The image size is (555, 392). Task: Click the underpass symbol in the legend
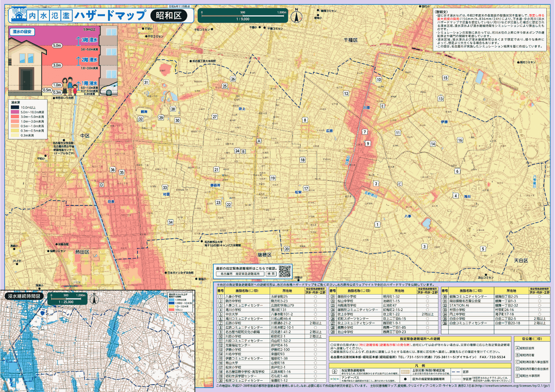click(x=334, y=379)
